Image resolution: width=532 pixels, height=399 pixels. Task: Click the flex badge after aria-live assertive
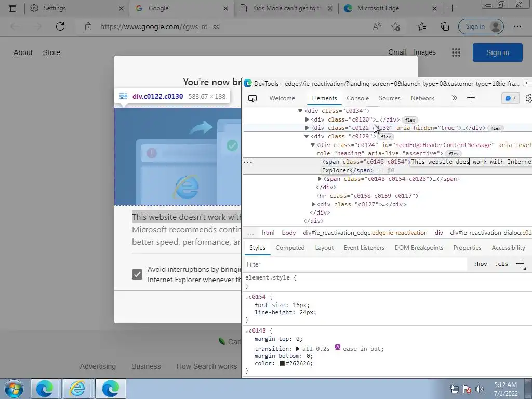pyautogui.click(x=453, y=154)
